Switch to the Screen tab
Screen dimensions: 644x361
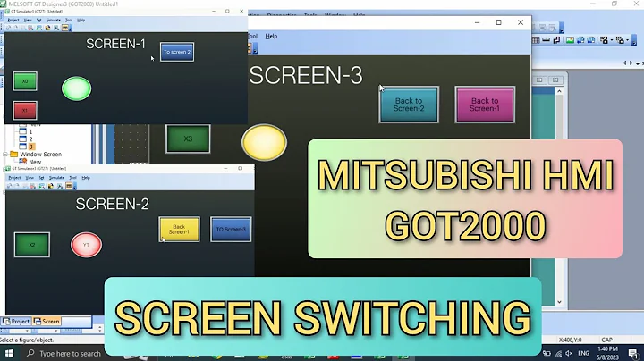[x=47, y=321]
